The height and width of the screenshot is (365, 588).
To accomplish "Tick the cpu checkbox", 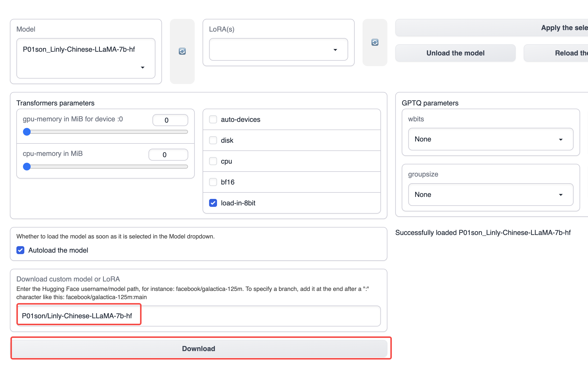I will coord(213,161).
